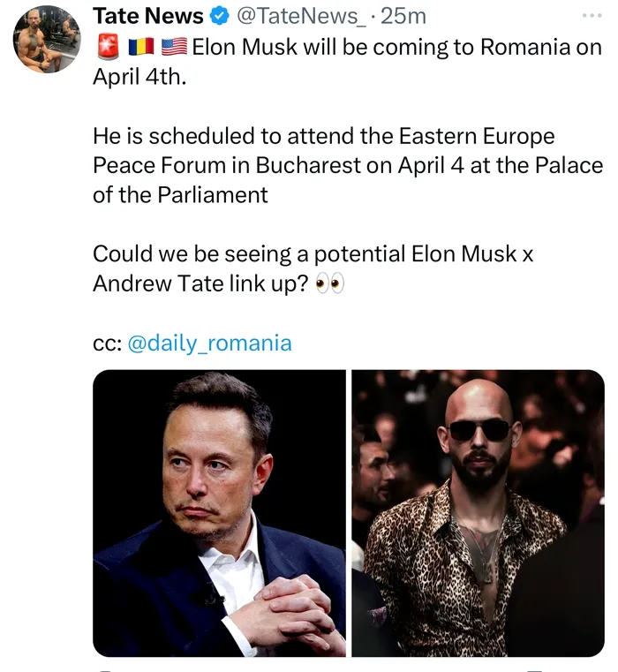Screen dimensions: 618x672
Task: Click the 'Eastern Europe Peace Forum' paragraph
Action: click(x=344, y=165)
